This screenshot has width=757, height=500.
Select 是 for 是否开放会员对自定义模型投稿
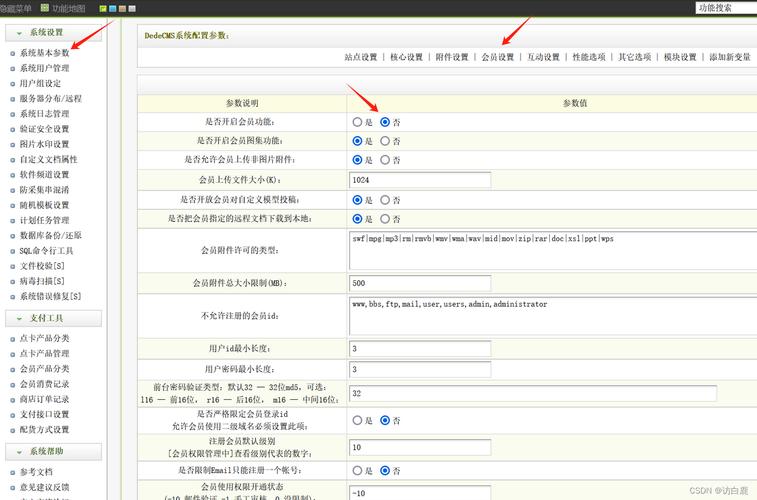point(357,200)
